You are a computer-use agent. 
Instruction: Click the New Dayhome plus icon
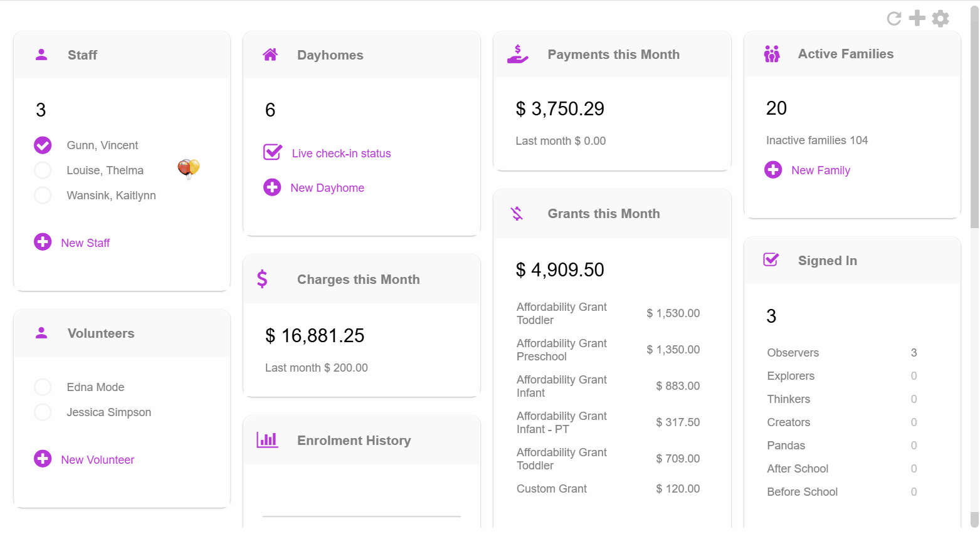(272, 187)
